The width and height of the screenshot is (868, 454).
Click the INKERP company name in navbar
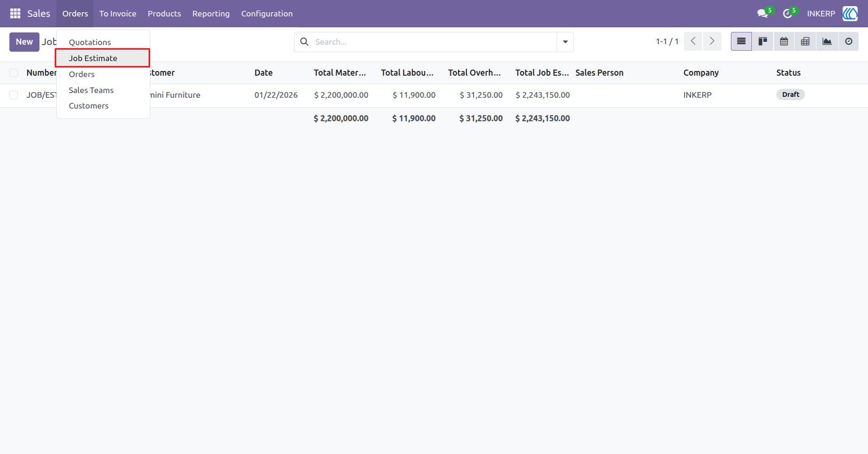point(821,14)
